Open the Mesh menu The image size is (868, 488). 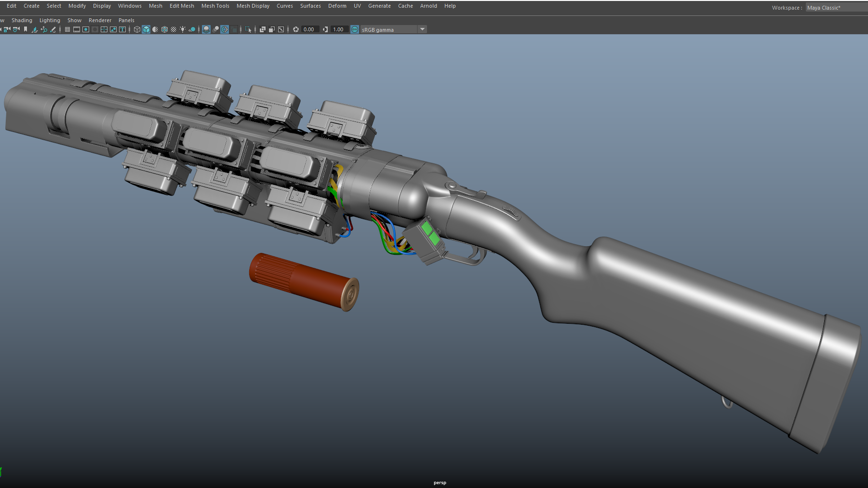pos(156,6)
